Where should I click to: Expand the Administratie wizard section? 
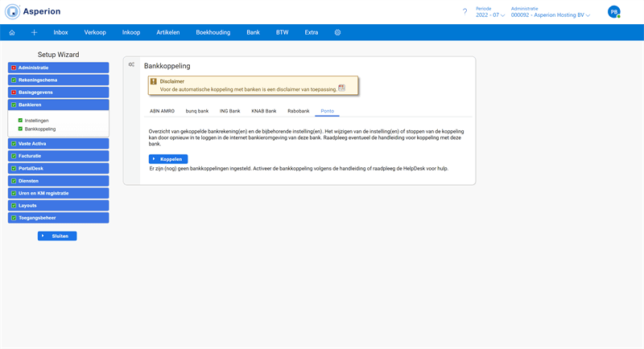coord(58,68)
